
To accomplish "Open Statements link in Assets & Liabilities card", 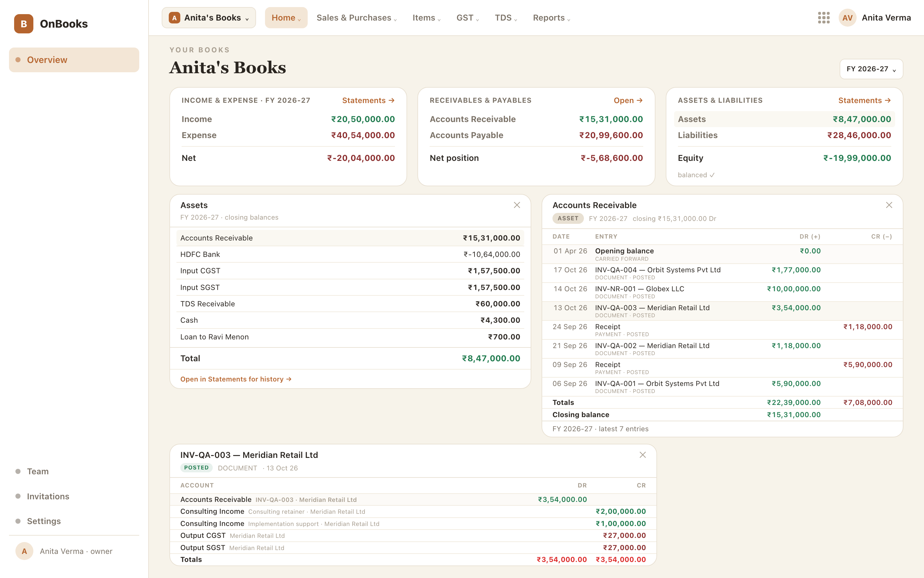I will pyautogui.click(x=864, y=101).
